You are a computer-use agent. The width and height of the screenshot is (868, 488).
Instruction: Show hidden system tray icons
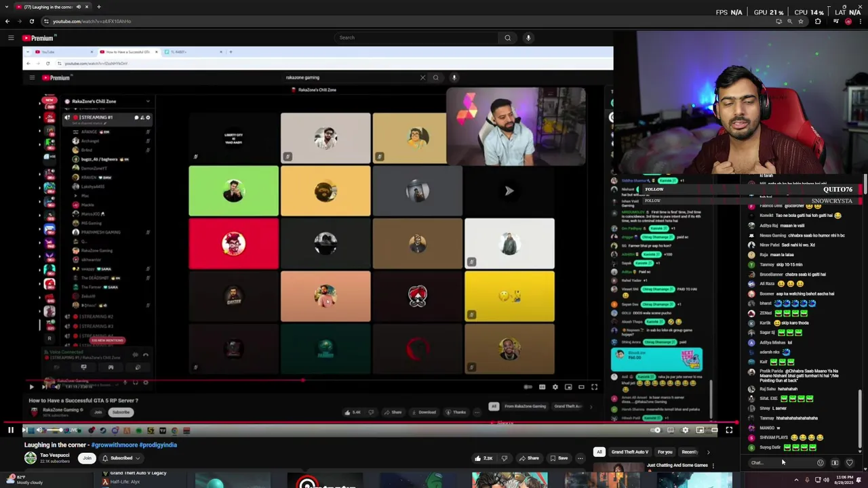tap(796, 480)
